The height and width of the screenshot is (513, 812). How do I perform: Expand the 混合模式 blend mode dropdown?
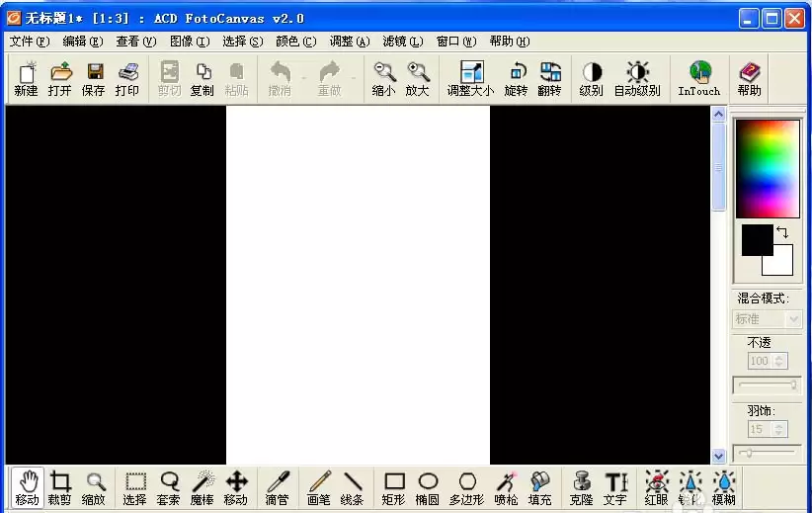[x=793, y=319]
